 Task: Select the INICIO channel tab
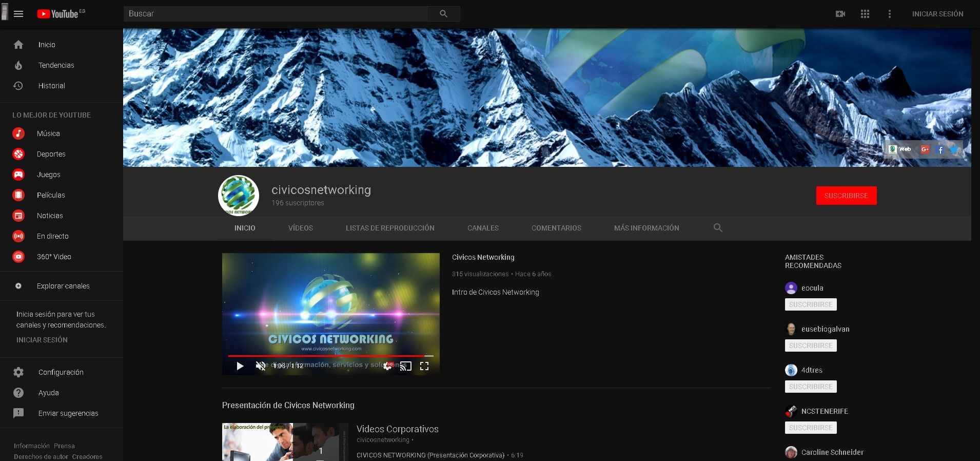click(245, 228)
